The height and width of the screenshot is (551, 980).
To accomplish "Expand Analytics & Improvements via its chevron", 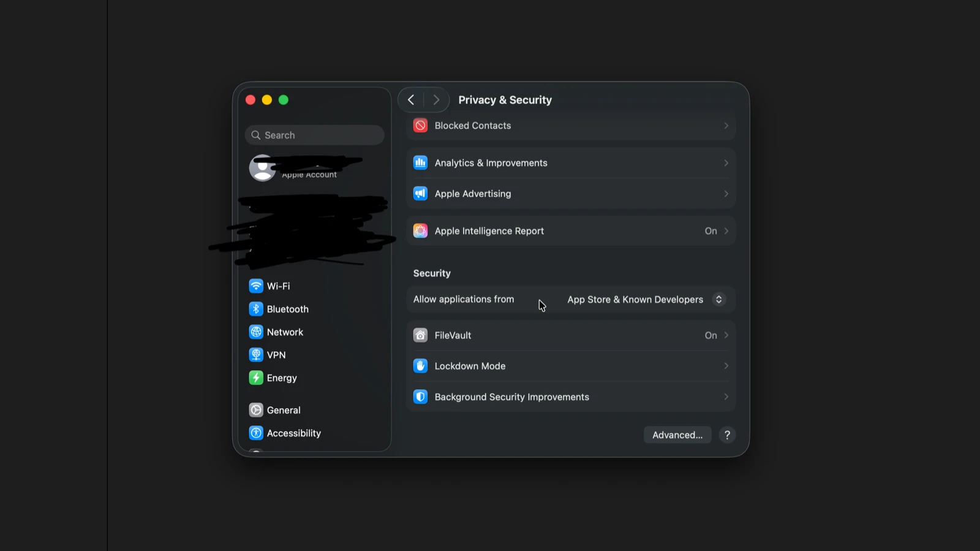I will coord(726,163).
